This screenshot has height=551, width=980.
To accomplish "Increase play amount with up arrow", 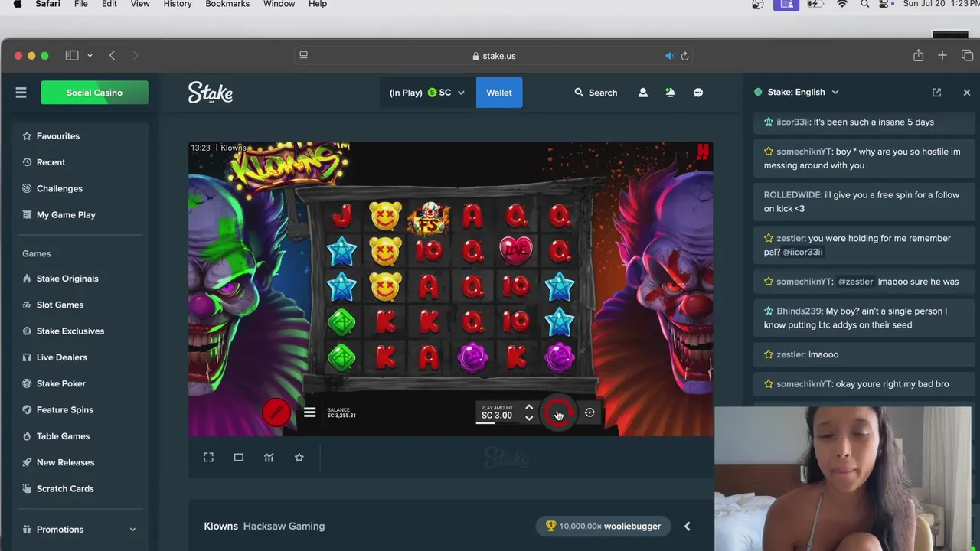I will [529, 408].
